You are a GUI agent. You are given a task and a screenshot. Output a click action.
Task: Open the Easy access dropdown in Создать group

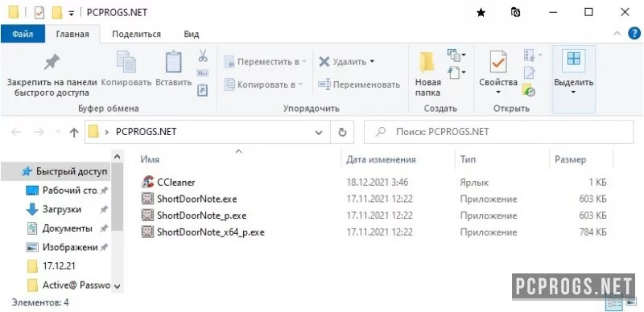[x=456, y=73]
